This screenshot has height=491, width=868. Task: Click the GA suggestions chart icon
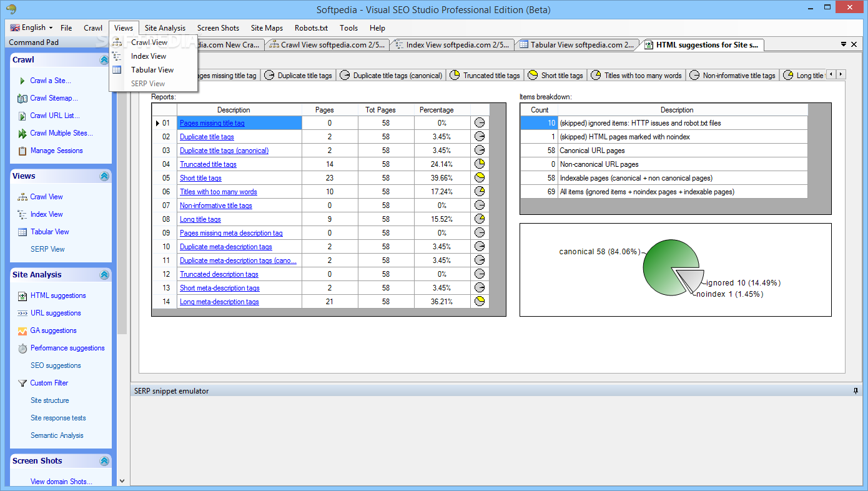pos(22,330)
